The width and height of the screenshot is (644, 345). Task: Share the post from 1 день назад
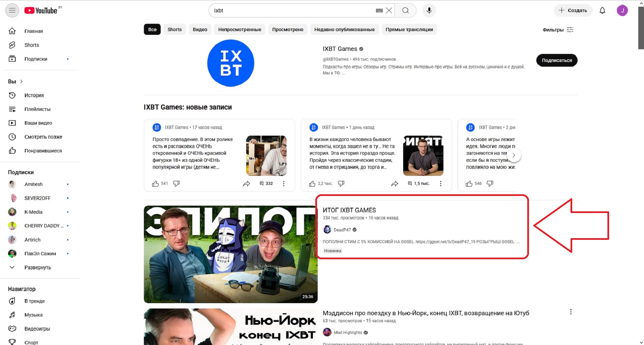click(x=395, y=184)
